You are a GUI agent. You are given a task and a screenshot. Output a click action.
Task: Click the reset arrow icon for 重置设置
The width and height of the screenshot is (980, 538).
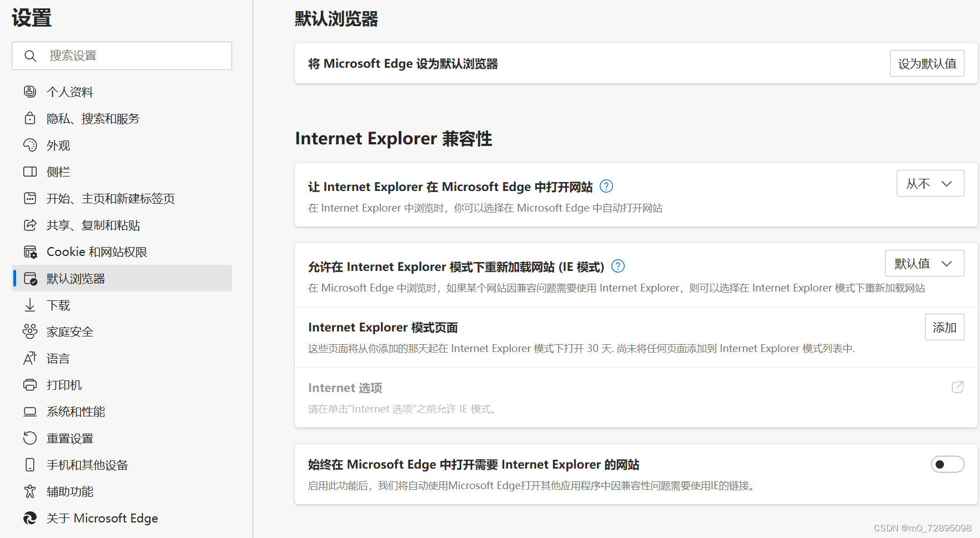coord(30,438)
